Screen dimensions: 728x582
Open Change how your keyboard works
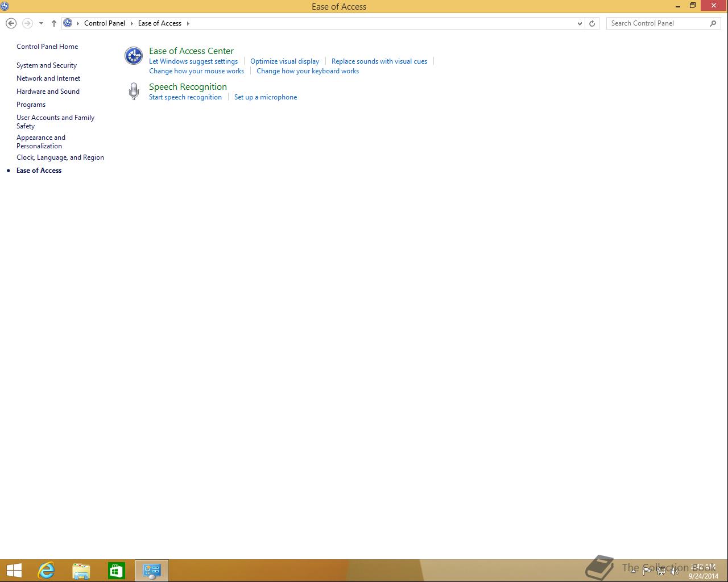click(308, 71)
